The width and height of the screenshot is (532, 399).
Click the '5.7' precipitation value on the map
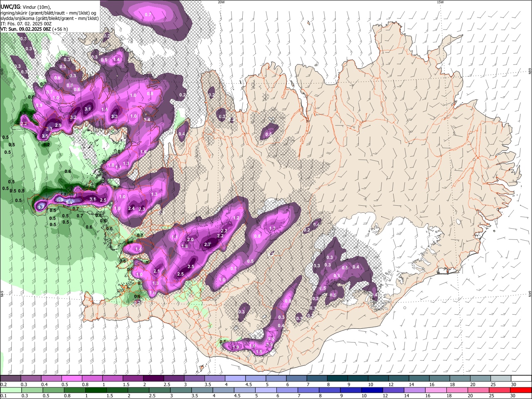click(x=41, y=207)
